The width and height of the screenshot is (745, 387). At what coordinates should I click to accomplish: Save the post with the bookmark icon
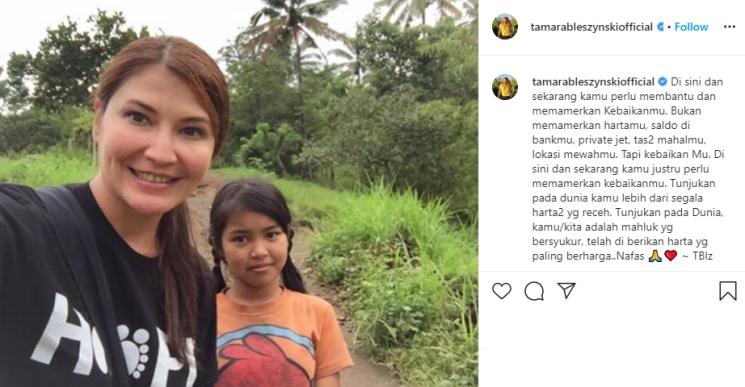(727, 291)
